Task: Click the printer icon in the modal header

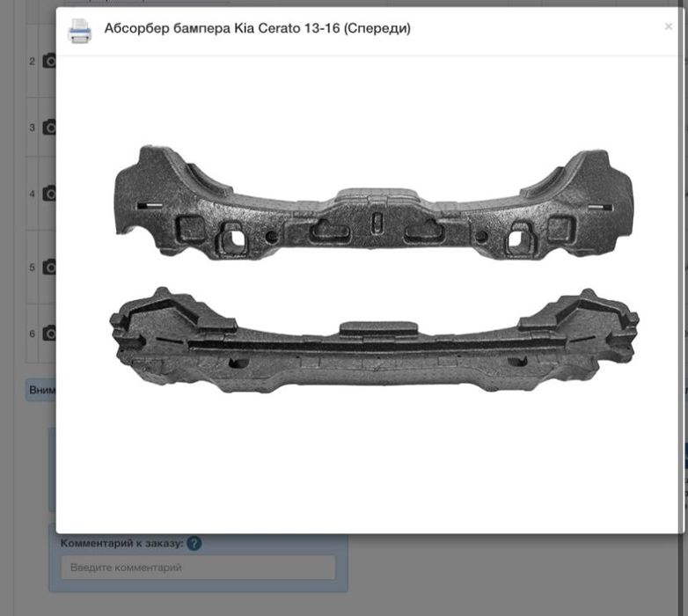Action: (79, 31)
